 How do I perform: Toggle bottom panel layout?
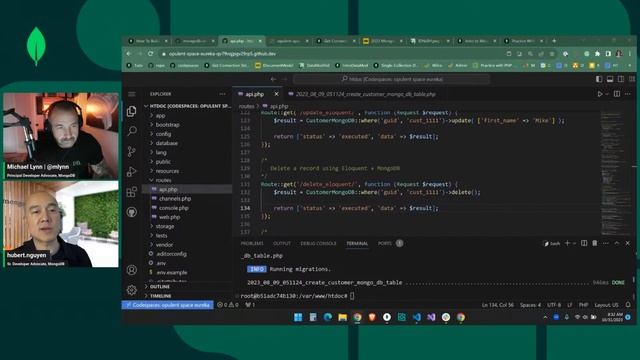(610, 79)
